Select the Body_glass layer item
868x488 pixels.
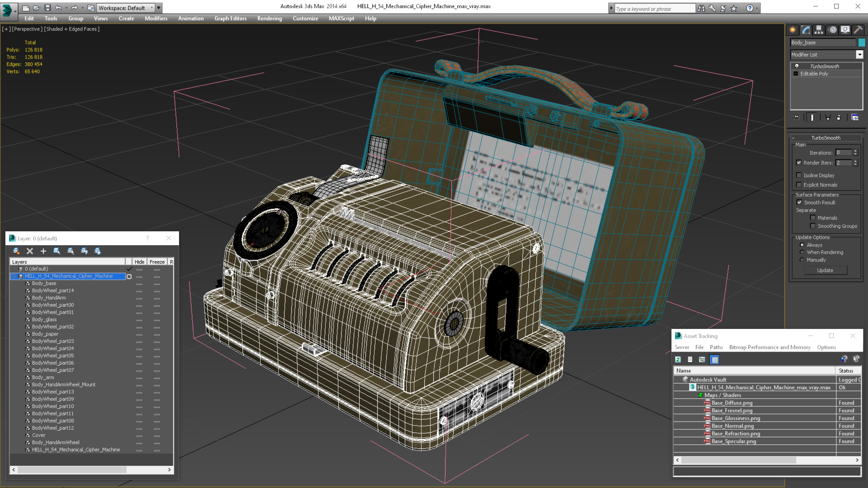(x=45, y=319)
